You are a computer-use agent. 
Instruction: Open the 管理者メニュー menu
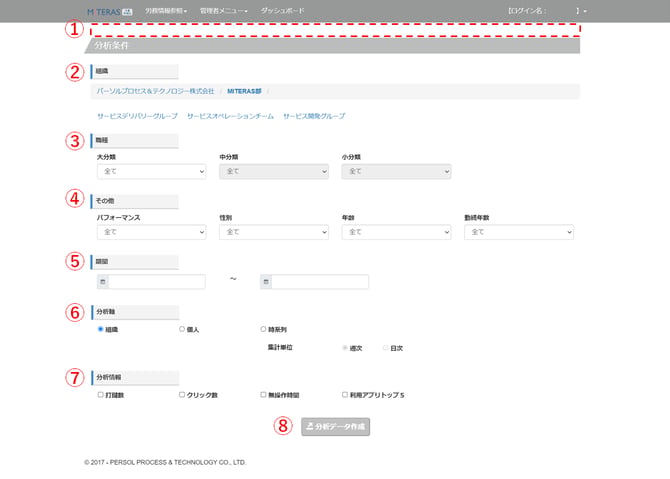pos(223,11)
